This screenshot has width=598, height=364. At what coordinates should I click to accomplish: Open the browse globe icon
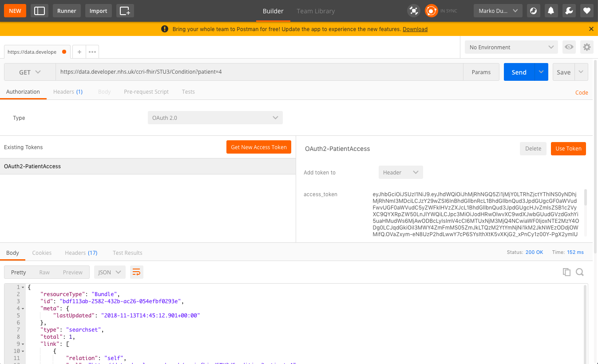[x=534, y=11]
